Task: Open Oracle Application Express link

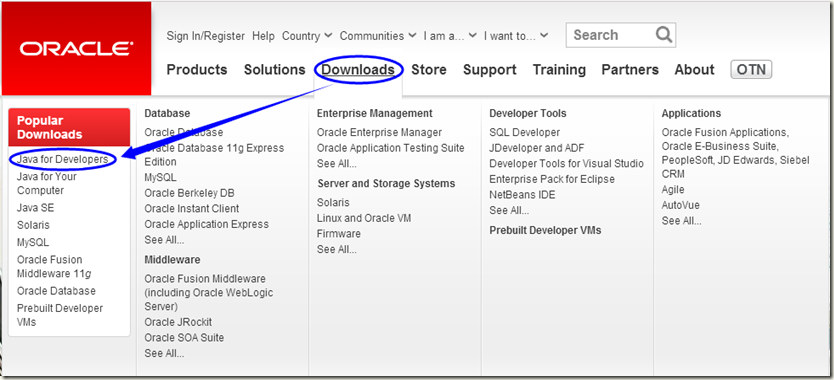Action: tap(206, 224)
